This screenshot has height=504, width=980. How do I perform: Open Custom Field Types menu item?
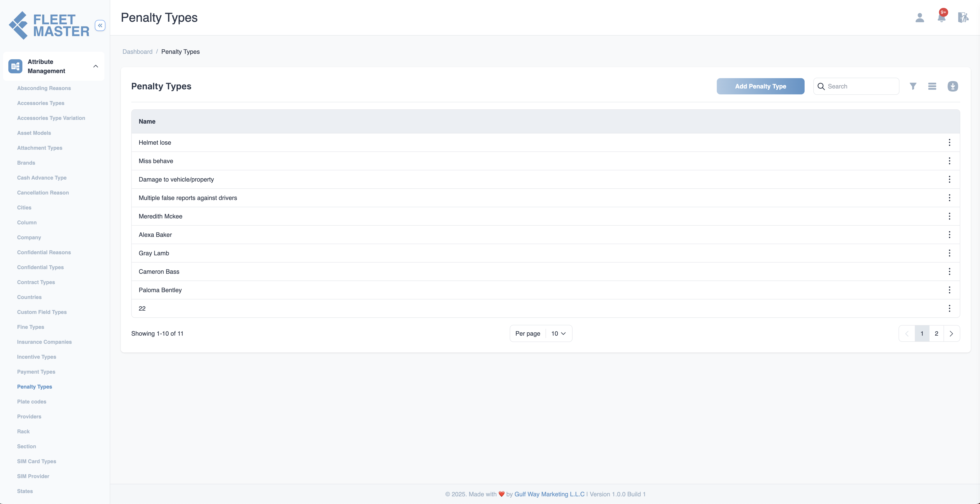(x=42, y=312)
